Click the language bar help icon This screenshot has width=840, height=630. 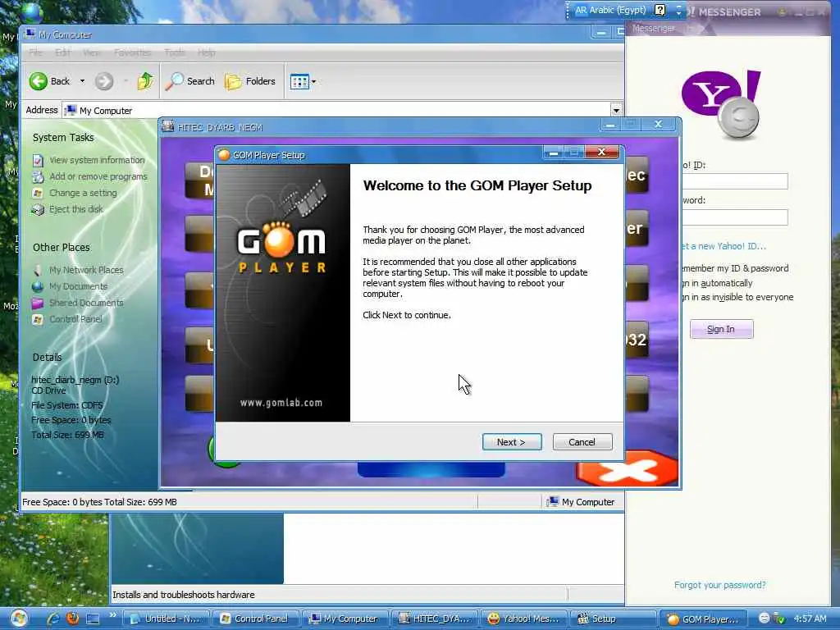[x=660, y=10]
